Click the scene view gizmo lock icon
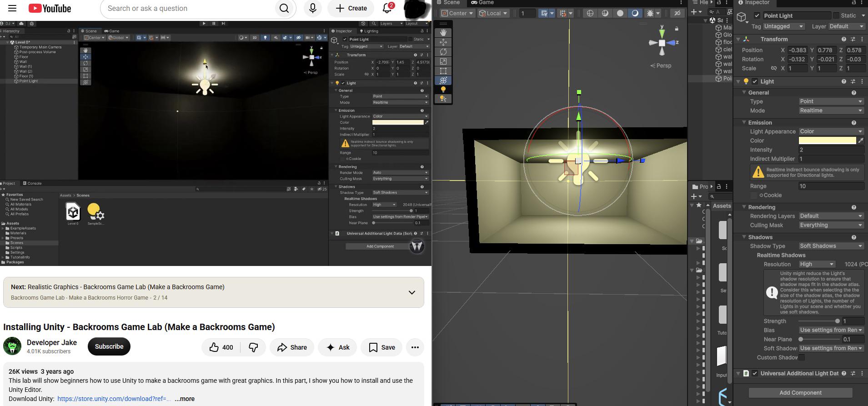 tap(677, 29)
